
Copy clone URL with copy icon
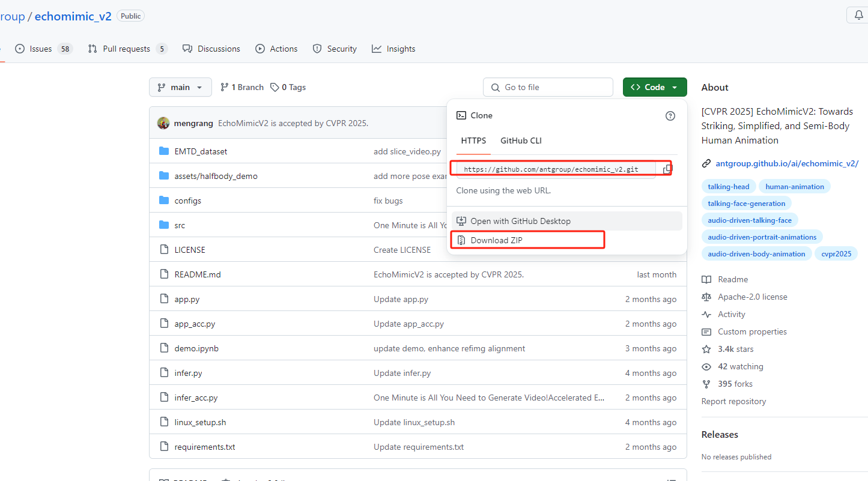click(667, 169)
